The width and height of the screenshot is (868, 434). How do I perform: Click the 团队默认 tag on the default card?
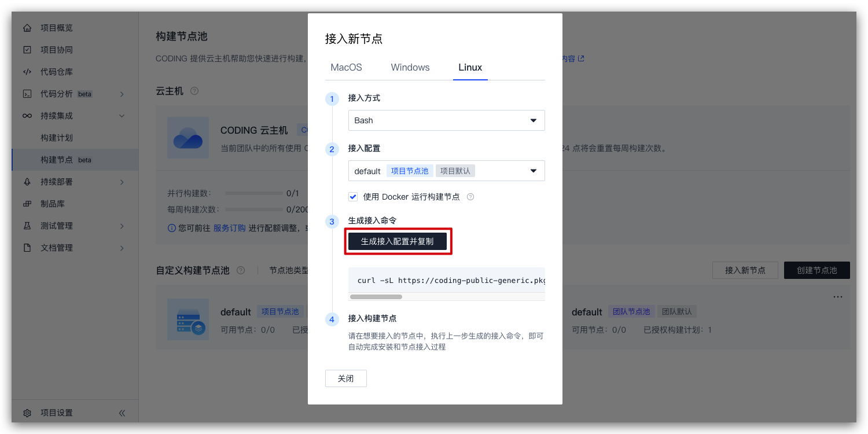(x=677, y=312)
